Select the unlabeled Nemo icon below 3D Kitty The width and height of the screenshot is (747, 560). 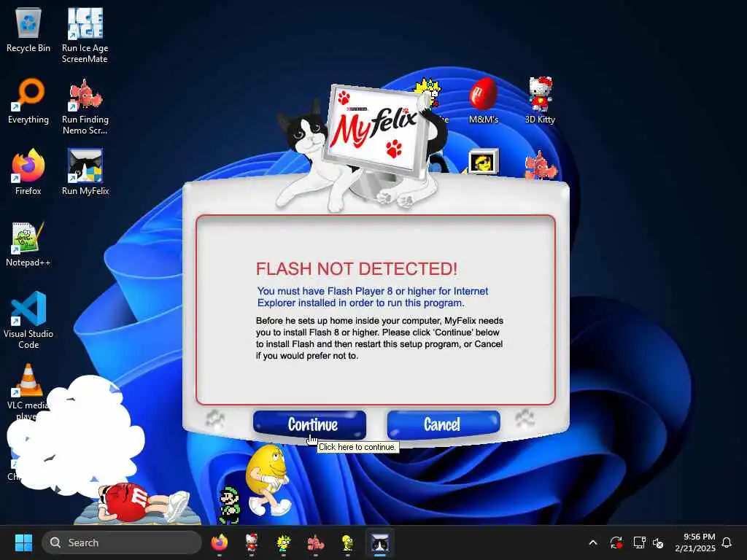[540, 164]
